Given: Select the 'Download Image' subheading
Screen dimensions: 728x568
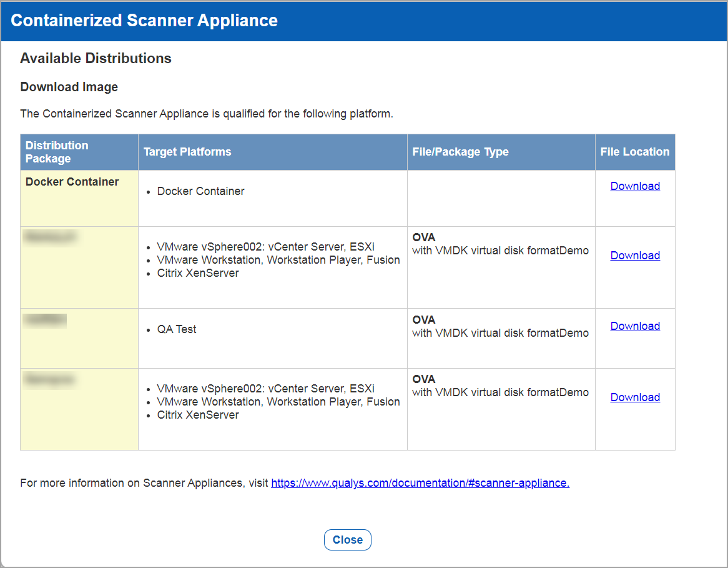Looking at the screenshot, I should pyautogui.click(x=69, y=87).
